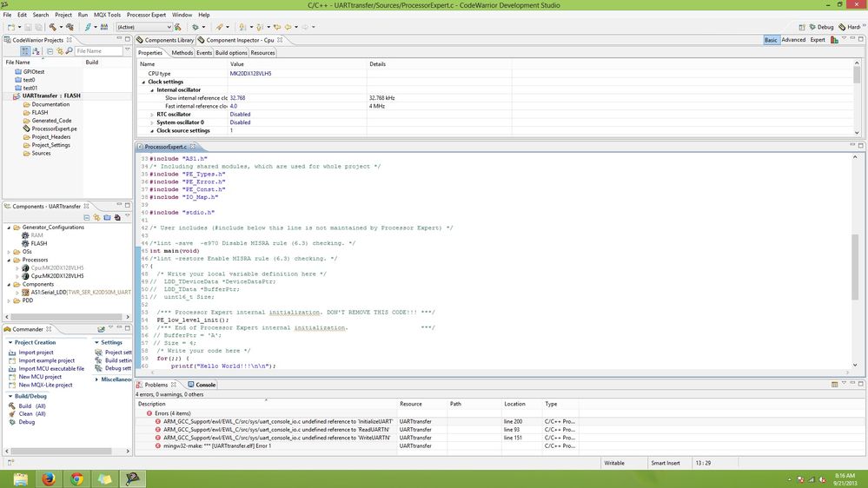
Task: Switch to the Build options tab
Action: [x=231, y=53]
